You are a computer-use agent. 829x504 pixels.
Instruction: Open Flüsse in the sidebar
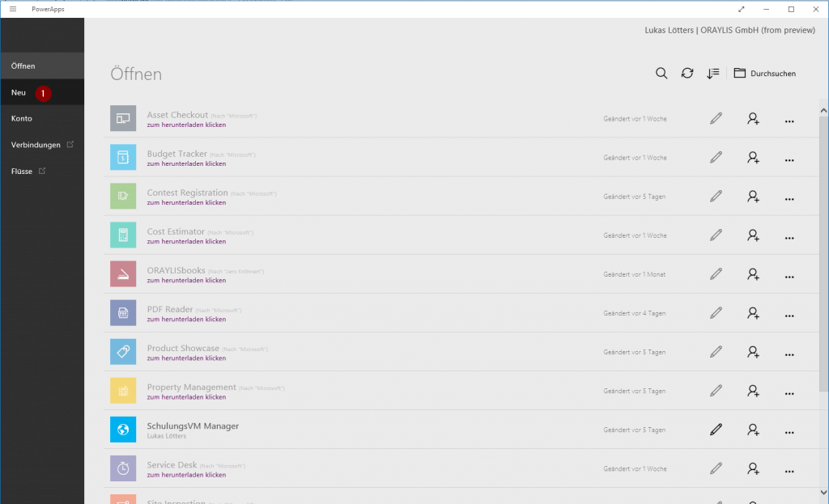(42, 172)
